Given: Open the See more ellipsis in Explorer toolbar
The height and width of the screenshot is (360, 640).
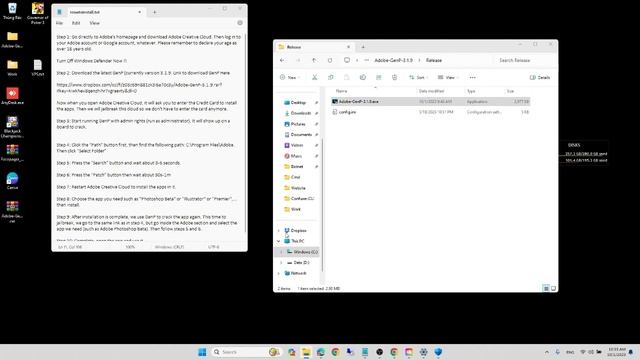Looking at the screenshot, I should 472,77.
